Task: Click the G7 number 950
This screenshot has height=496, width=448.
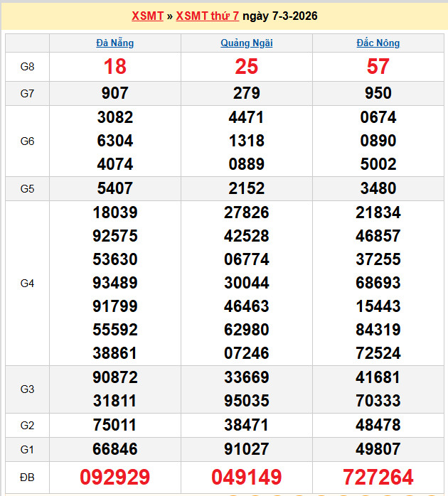Action: pos(378,93)
